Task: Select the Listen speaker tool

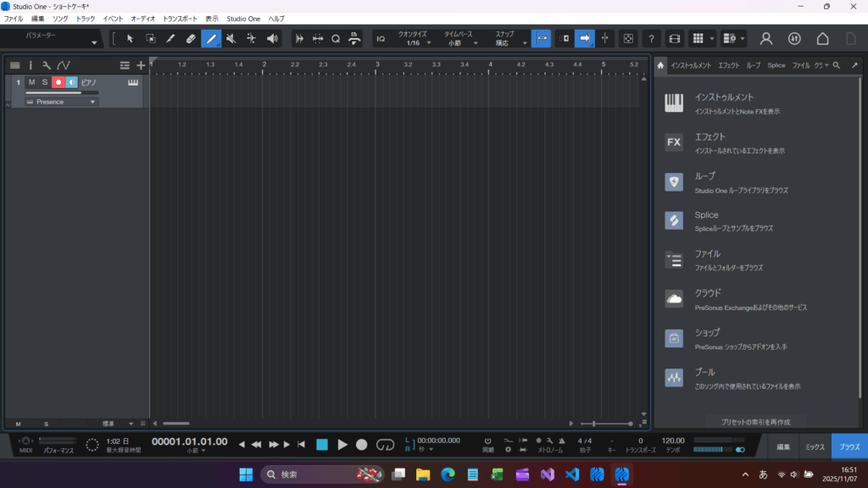Action: coord(272,38)
